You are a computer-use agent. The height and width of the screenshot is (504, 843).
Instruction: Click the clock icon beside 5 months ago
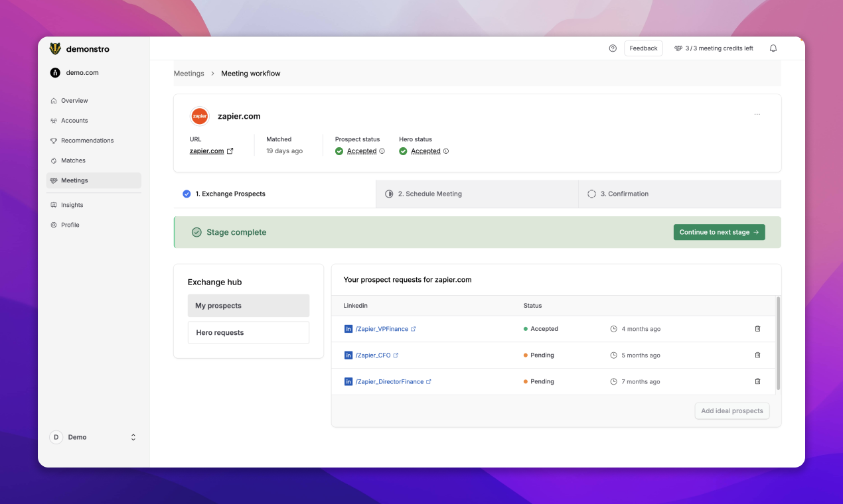(614, 355)
